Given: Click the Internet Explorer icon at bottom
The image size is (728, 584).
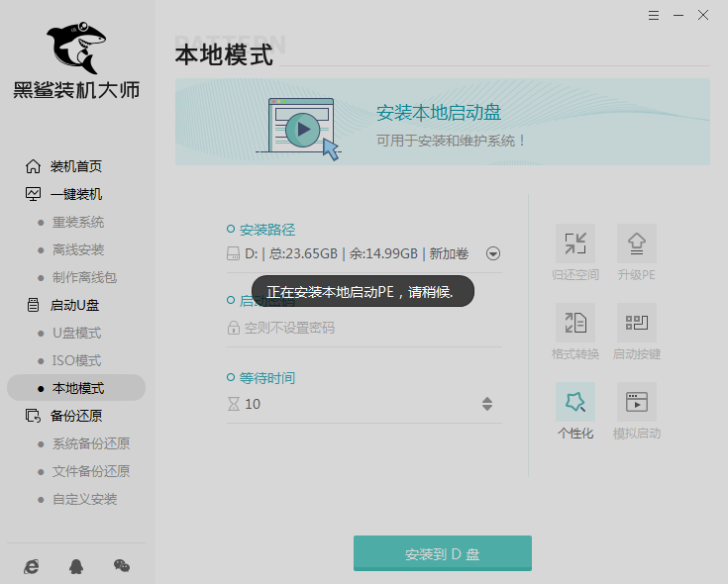Looking at the screenshot, I should pos(32,565).
